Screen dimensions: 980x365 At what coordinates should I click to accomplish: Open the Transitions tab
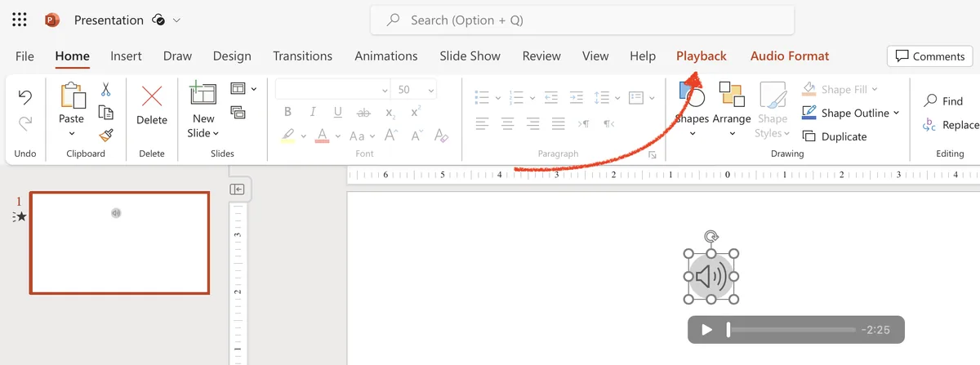[302, 56]
